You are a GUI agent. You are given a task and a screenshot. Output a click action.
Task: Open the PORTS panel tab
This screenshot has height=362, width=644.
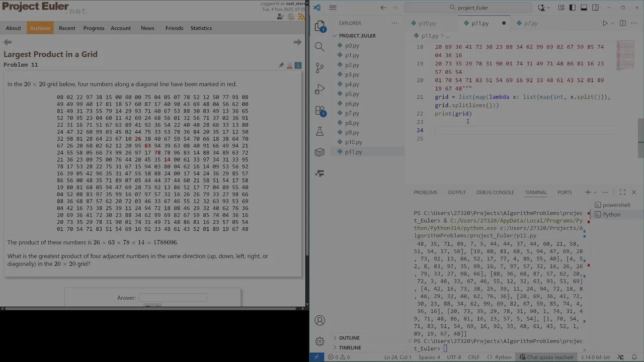point(565,192)
